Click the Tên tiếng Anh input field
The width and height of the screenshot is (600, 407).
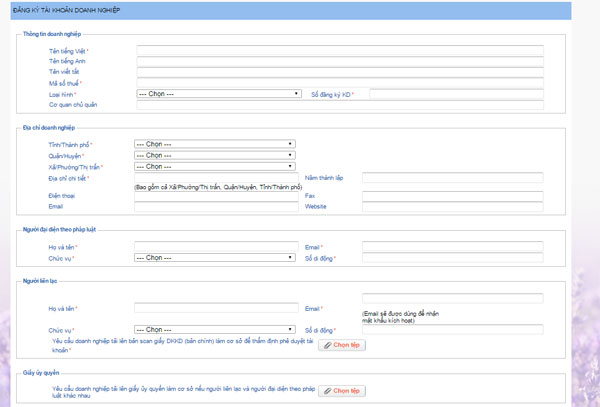coord(340,61)
